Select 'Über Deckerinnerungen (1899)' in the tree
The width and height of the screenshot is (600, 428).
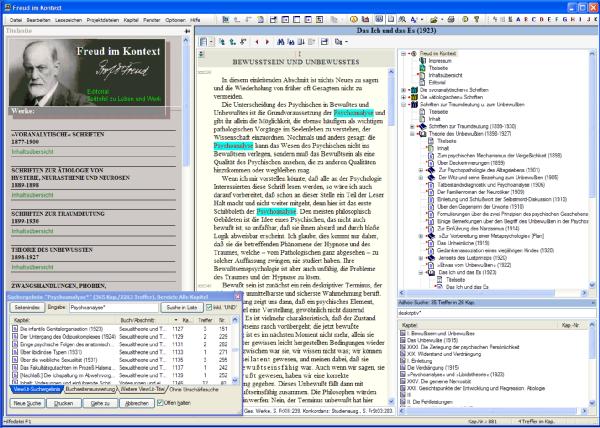coord(469,163)
